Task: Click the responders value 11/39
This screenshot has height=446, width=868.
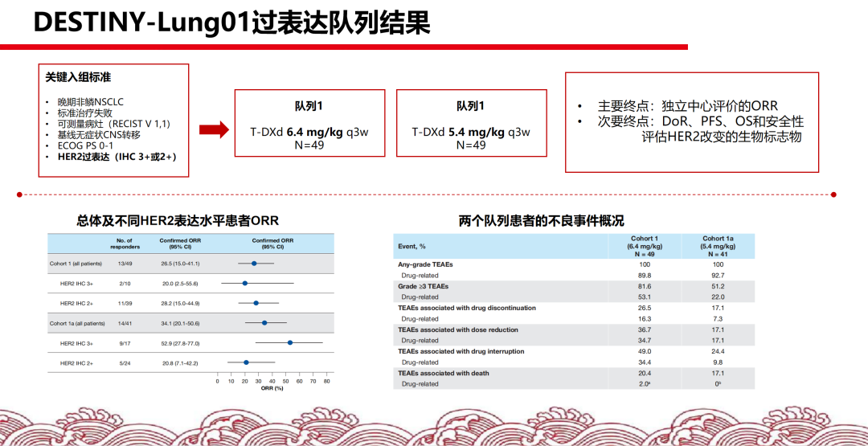Action: 125,303
